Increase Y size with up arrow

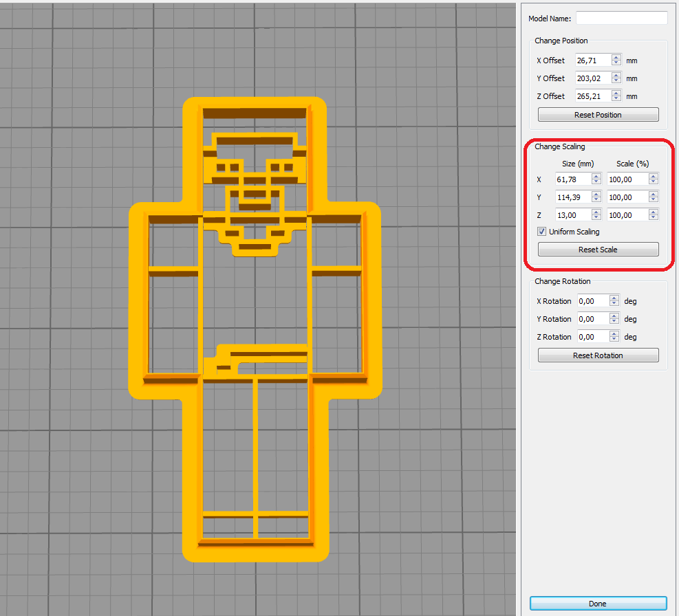pos(596,194)
